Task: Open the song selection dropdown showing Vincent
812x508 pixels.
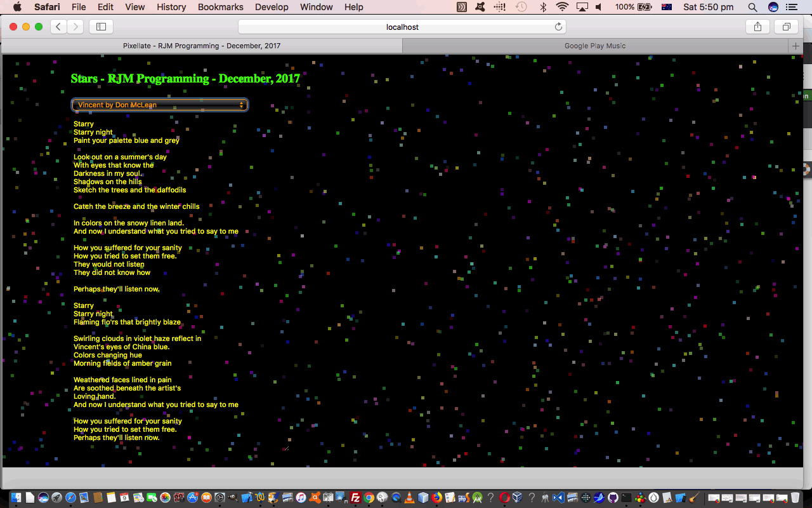Action: click(x=159, y=105)
